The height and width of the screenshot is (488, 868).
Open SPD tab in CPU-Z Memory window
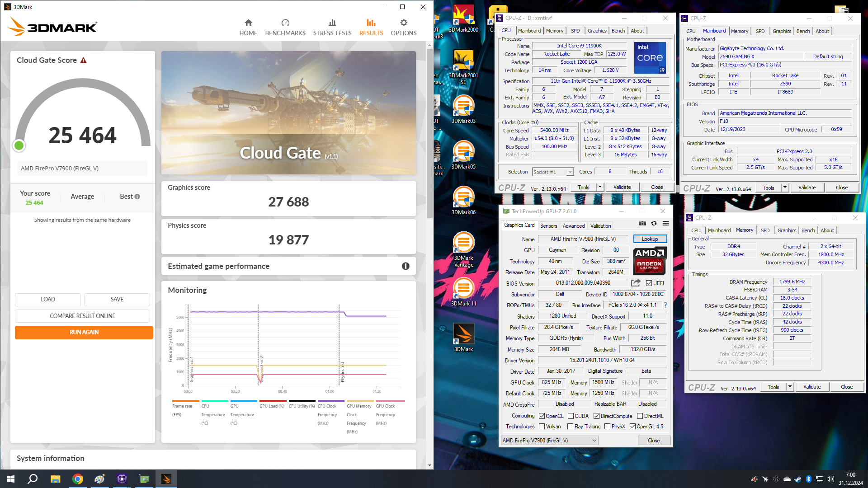765,230
